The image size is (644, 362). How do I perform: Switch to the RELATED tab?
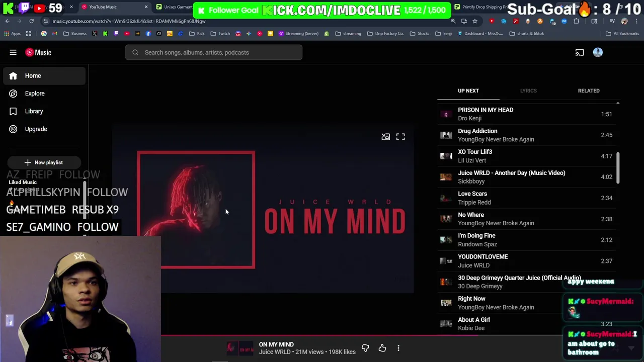coord(589,90)
